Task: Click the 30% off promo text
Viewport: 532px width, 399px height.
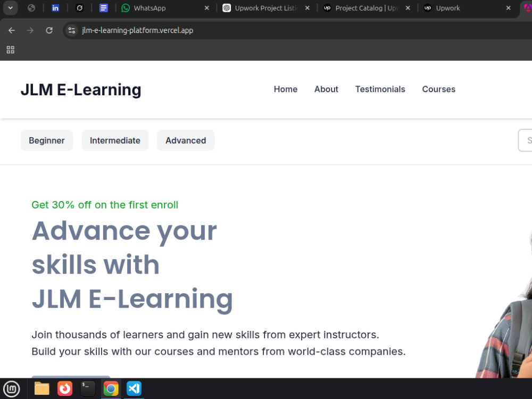Action: 105,205
